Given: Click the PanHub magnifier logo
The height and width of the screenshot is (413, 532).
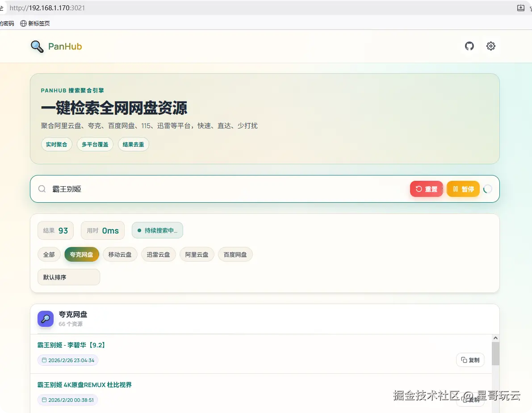Looking at the screenshot, I should point(37,46).
